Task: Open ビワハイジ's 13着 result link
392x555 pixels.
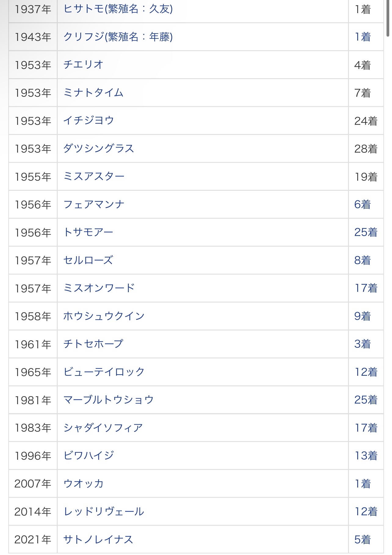Action: point(366,456)
